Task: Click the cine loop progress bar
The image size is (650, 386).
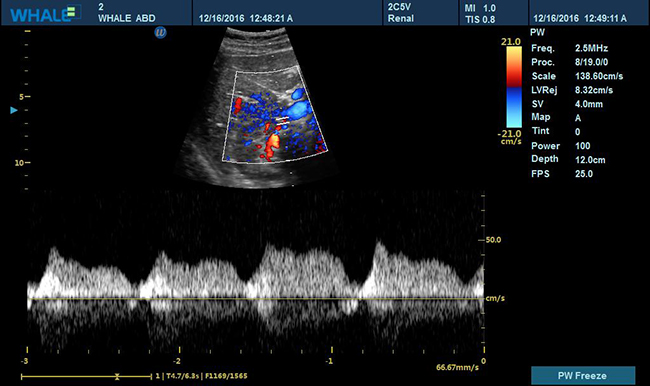Action: pos(86,376)
